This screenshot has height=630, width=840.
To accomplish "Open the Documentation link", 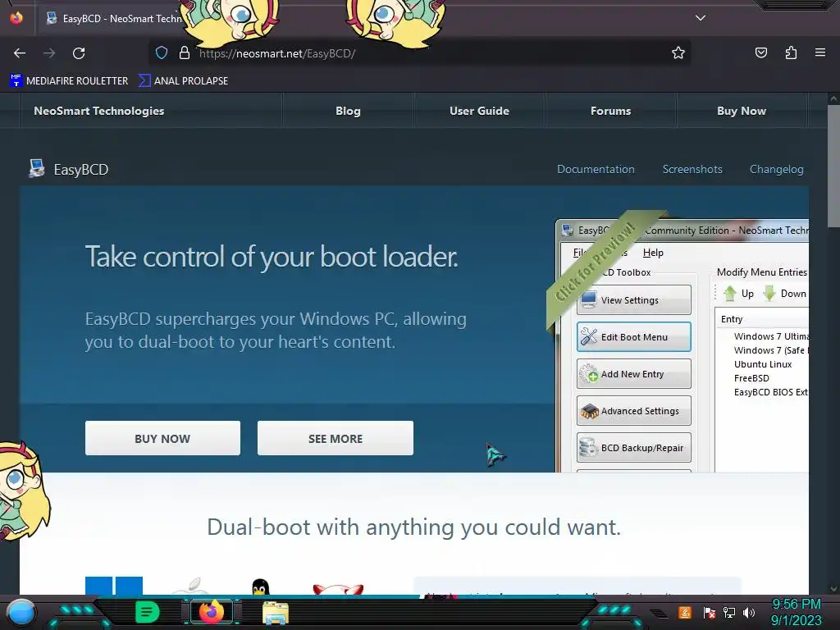I will click(x=596, y=169).
